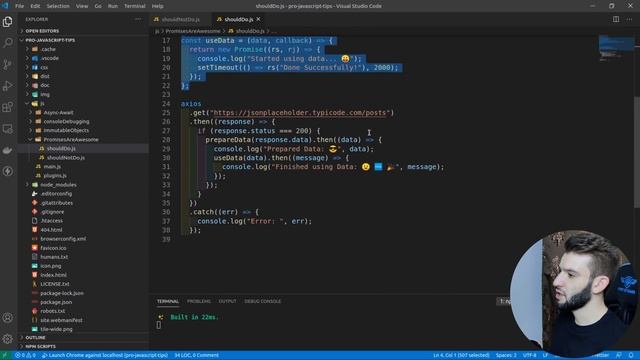Open index.html in the file tree

tap(83, 275)
